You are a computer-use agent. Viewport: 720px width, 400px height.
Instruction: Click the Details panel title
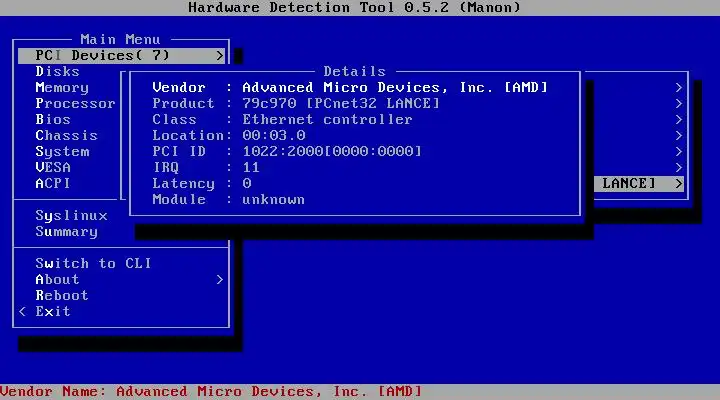pos(354,72)
